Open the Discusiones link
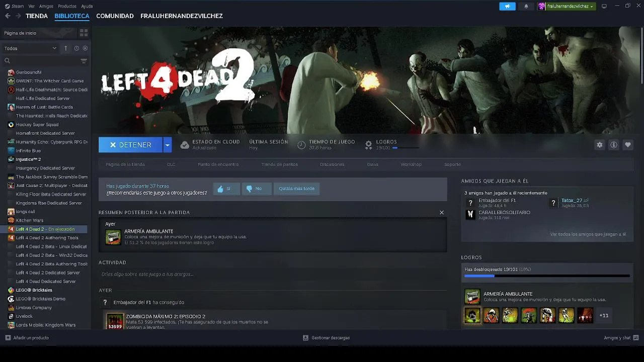This screenshot has width=644, height=362. [x=332, y=164]
